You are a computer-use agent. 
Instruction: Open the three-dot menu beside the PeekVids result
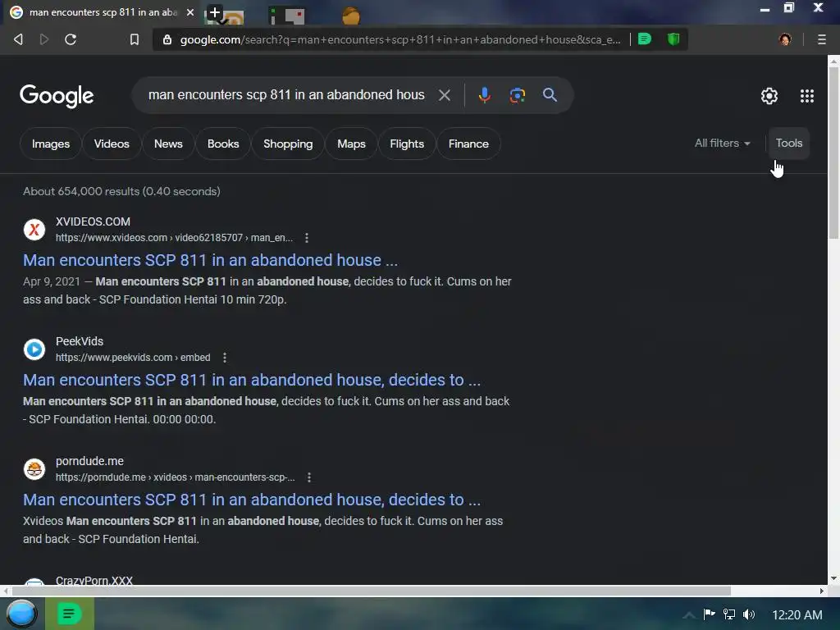[225, 358]
